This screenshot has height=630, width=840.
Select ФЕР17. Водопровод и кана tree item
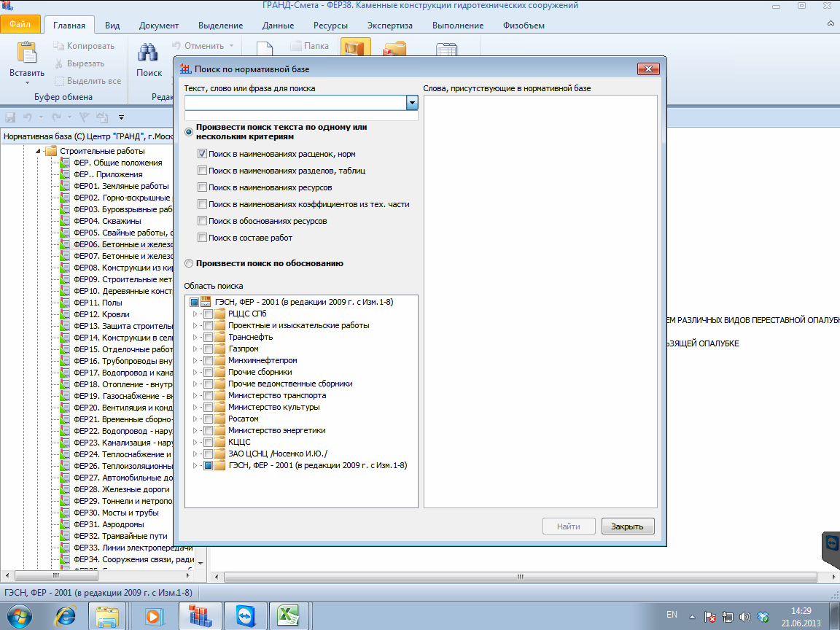click(x=122, y=373)
